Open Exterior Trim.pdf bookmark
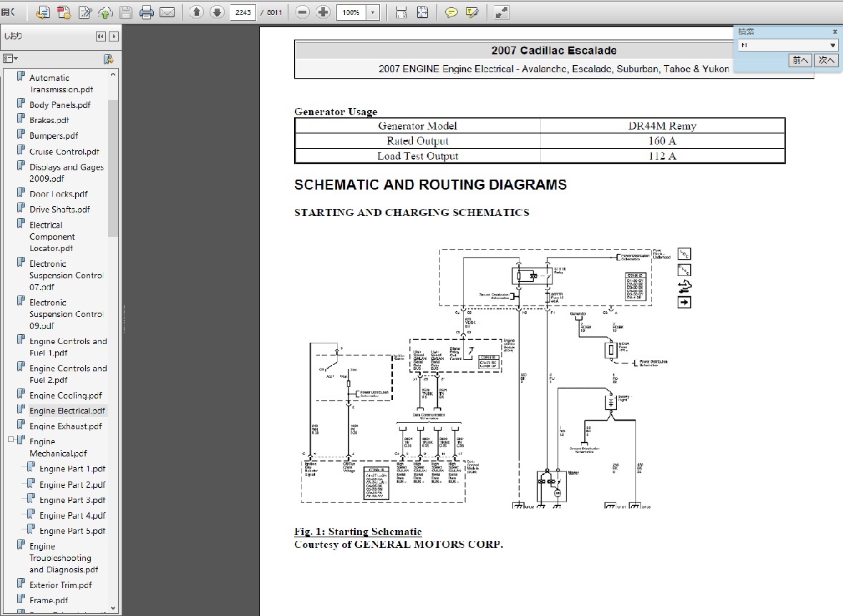Image resolution: width=843 pixels, height=616 pixels. [60, 585]
